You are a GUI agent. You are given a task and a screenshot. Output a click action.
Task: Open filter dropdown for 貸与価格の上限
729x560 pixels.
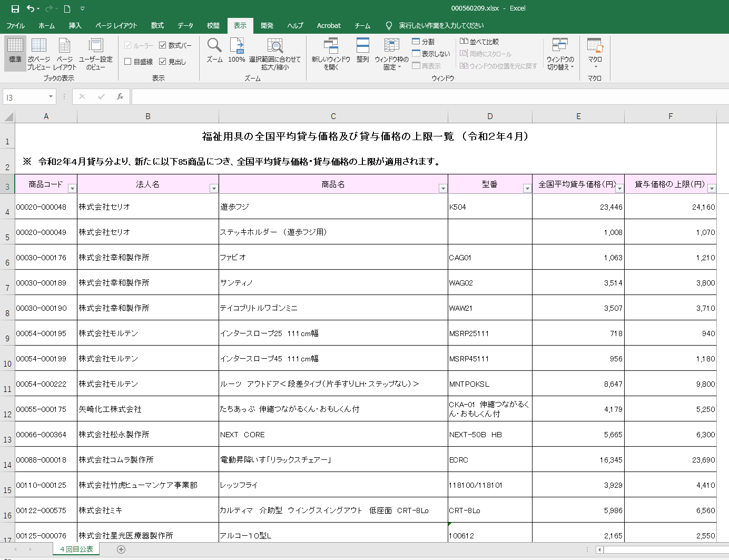point(712,189)
